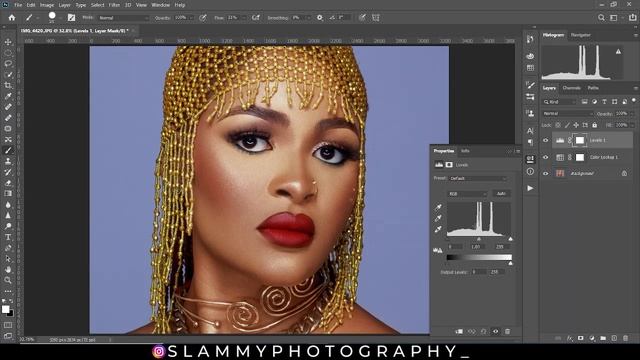This screenshot has width=640, height=360.
Task: Open the Preset dropdown in Properties
Action: 478,178
